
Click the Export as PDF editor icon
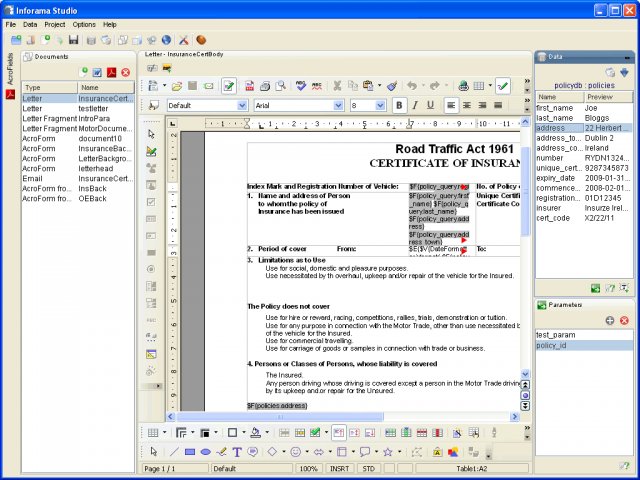(249, 86)
